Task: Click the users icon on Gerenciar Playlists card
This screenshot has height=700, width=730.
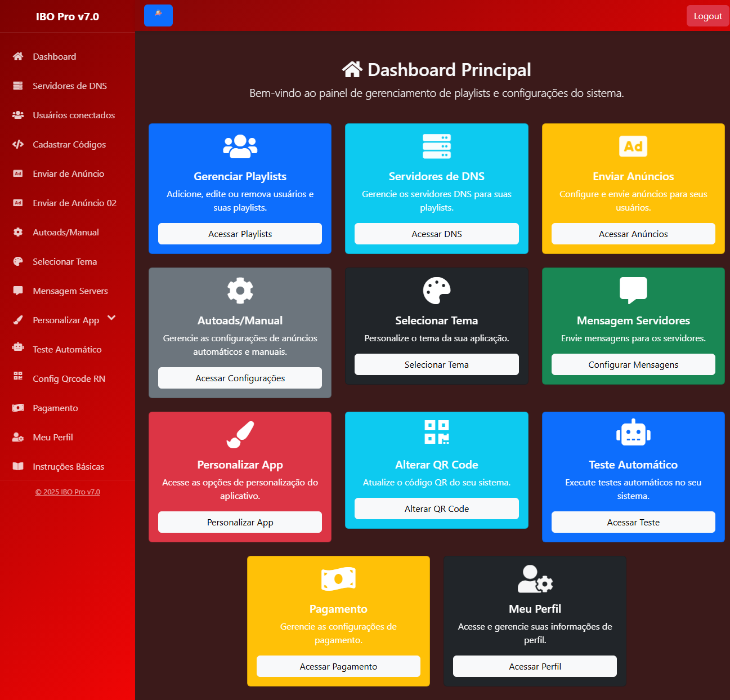Action: pos(240,146)
